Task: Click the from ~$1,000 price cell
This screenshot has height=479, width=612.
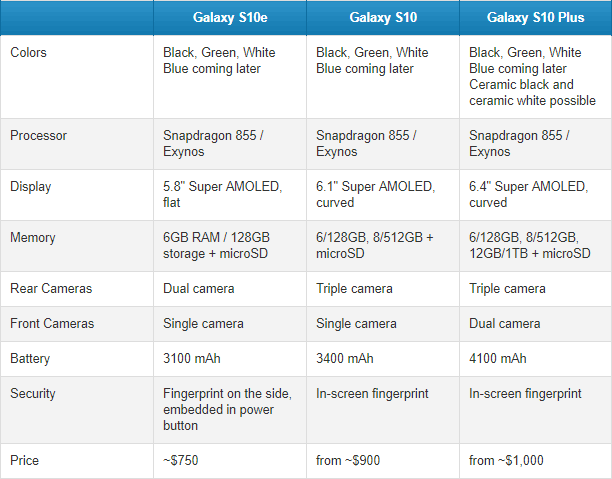Action: (x=506, y=460)
